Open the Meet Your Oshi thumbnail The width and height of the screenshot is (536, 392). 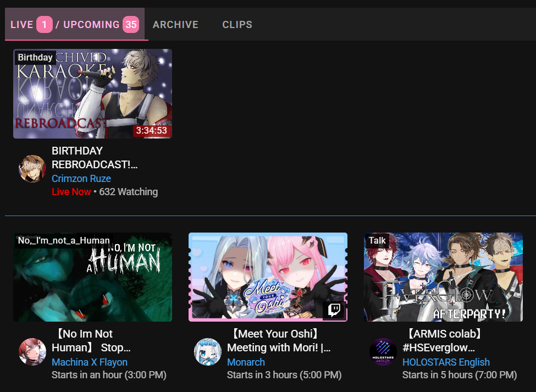(x=268, y=277)
